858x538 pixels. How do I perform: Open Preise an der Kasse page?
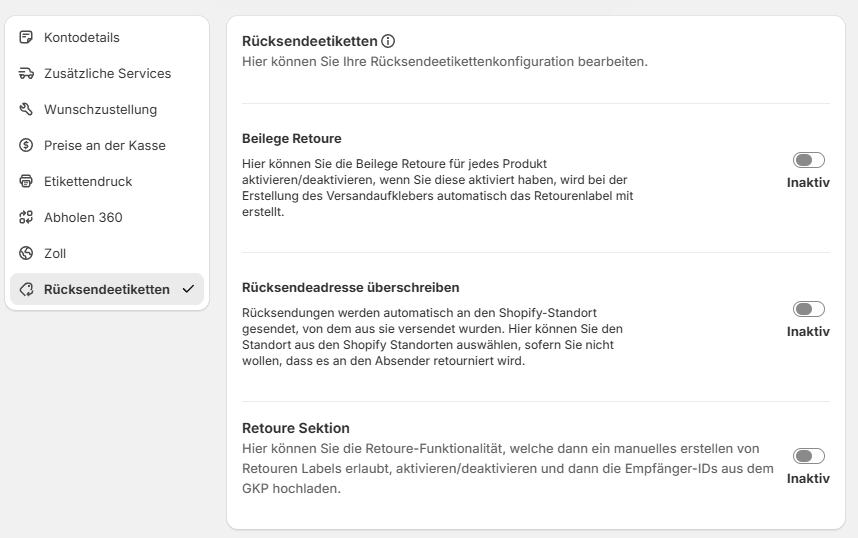[107, 145]
